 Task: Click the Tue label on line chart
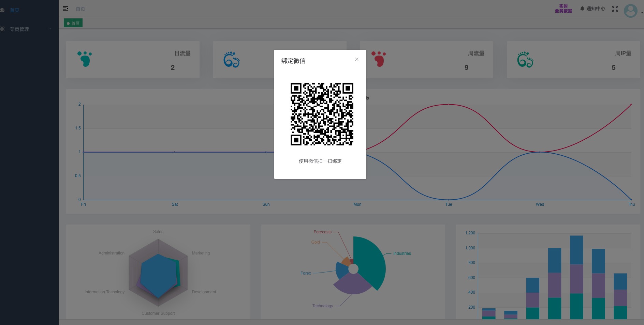[x=449, y=204]
